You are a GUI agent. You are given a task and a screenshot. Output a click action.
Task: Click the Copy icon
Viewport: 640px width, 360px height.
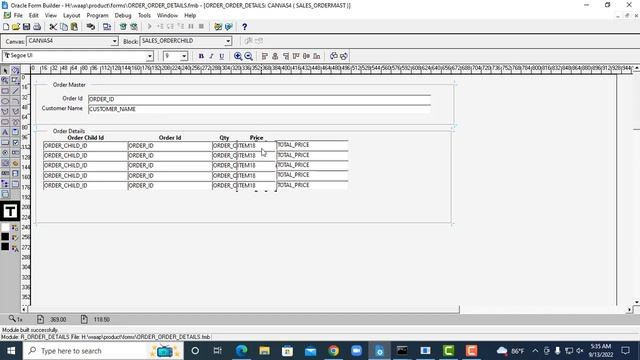tap(64, 27)
